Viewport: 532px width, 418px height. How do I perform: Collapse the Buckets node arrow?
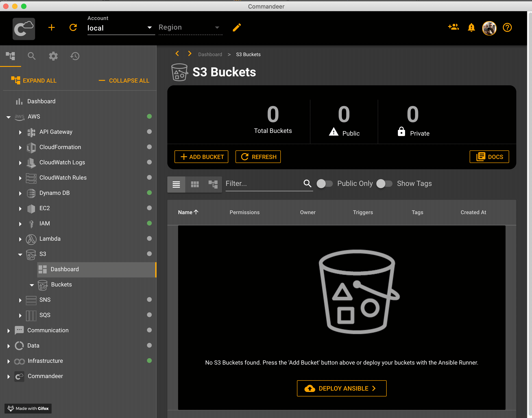click(x=32, y=285)
